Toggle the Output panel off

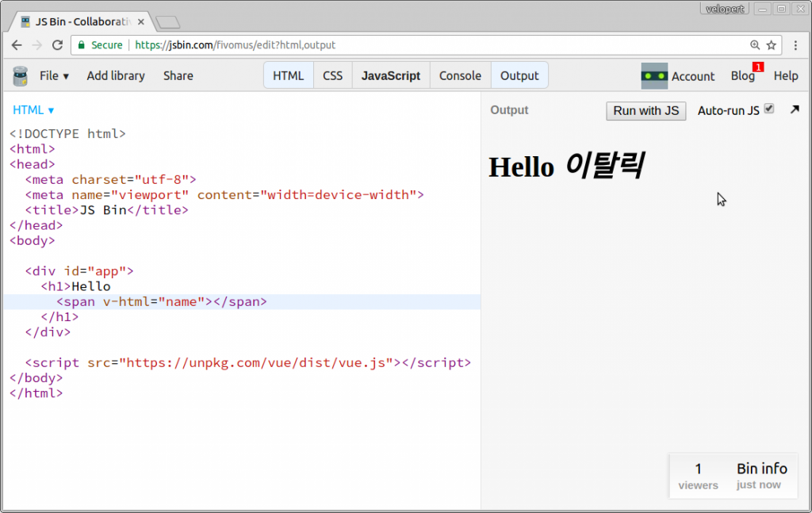[x=519, y=75]
